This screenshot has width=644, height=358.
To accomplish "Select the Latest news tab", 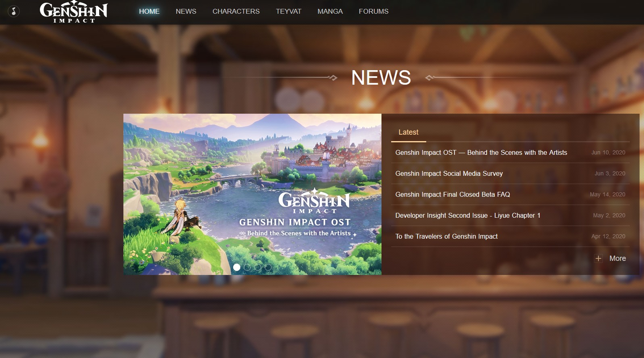I will click(408, 132).
